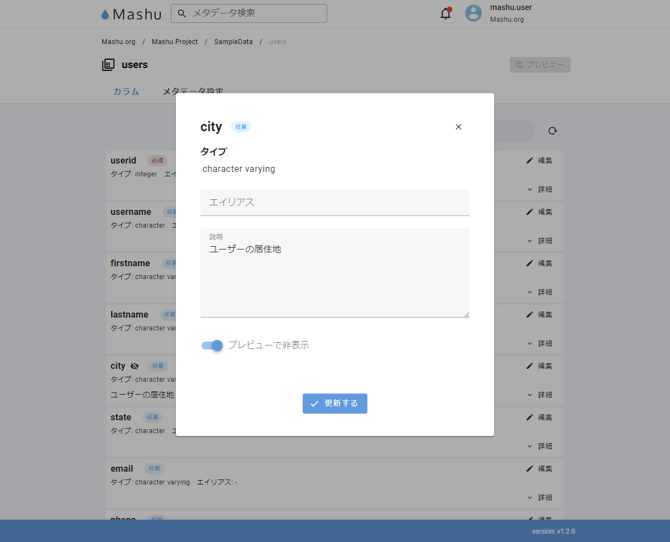Click the エイリアス input field
Viewport: 670px width, 542px height.
335,202
